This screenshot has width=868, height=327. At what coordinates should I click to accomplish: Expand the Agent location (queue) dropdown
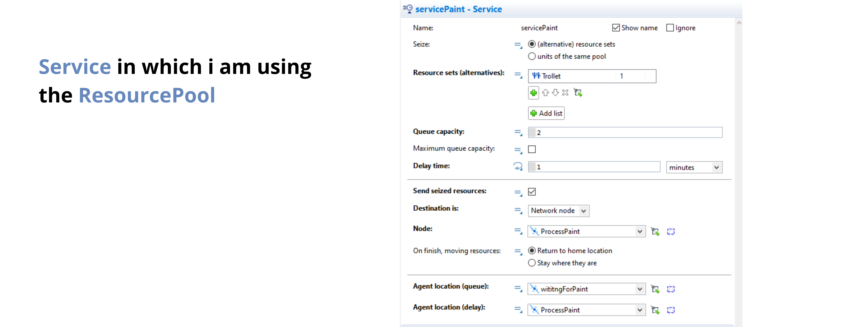click(640, 289)
